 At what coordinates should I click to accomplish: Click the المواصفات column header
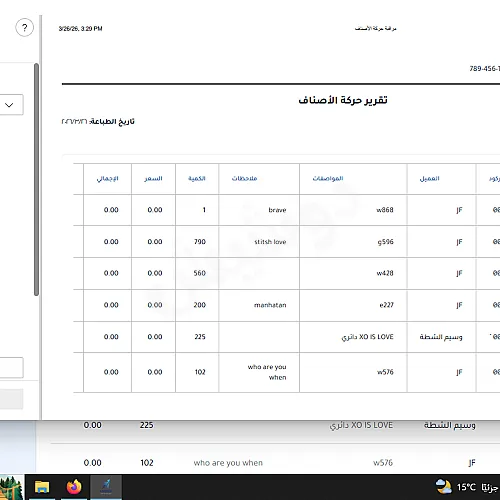pyautogui.click(x=328, y=179)
